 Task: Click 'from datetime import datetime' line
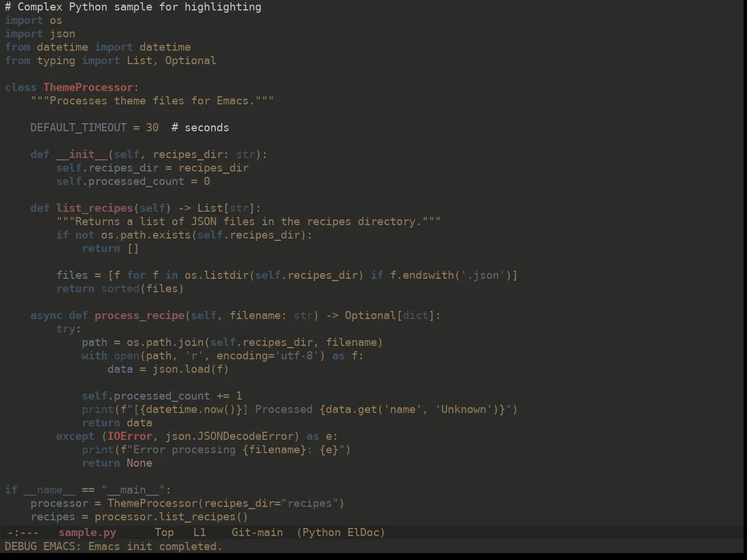(x=97, y=47)
